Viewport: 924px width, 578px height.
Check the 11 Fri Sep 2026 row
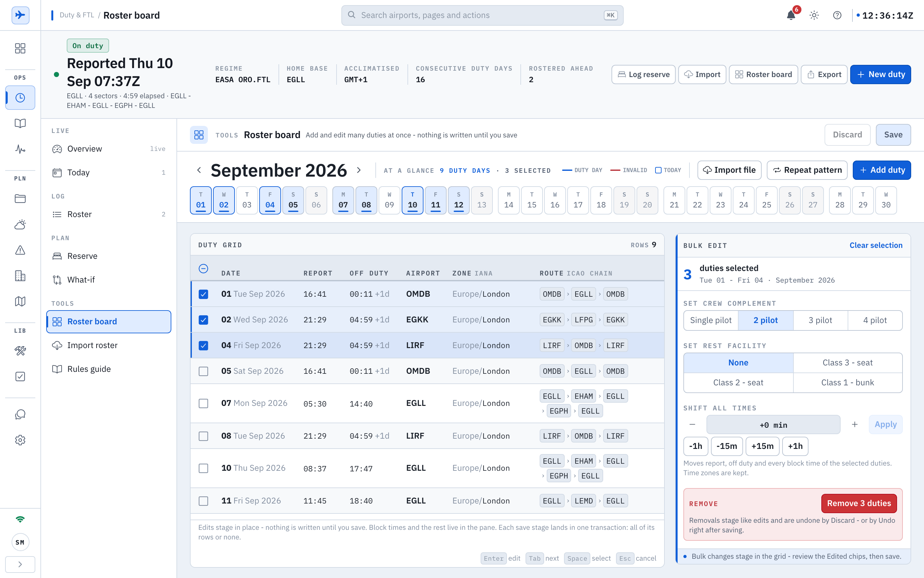(x=203, y=501)
